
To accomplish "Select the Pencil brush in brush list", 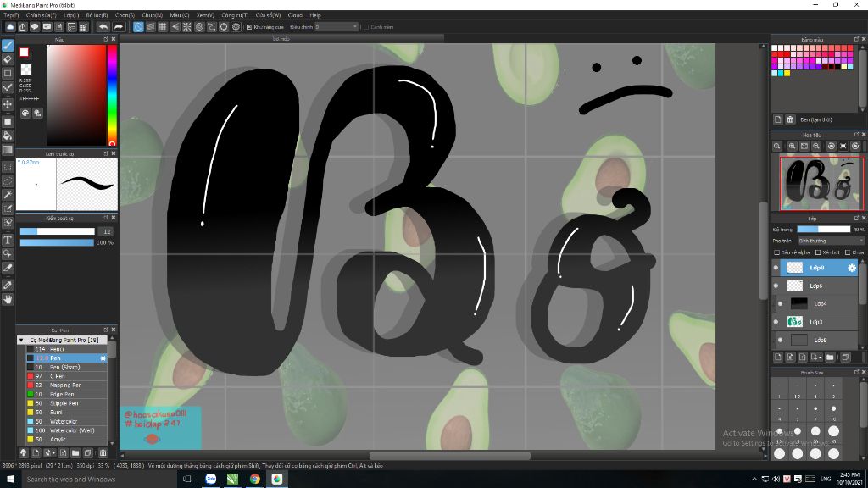I will click(66, 349).
